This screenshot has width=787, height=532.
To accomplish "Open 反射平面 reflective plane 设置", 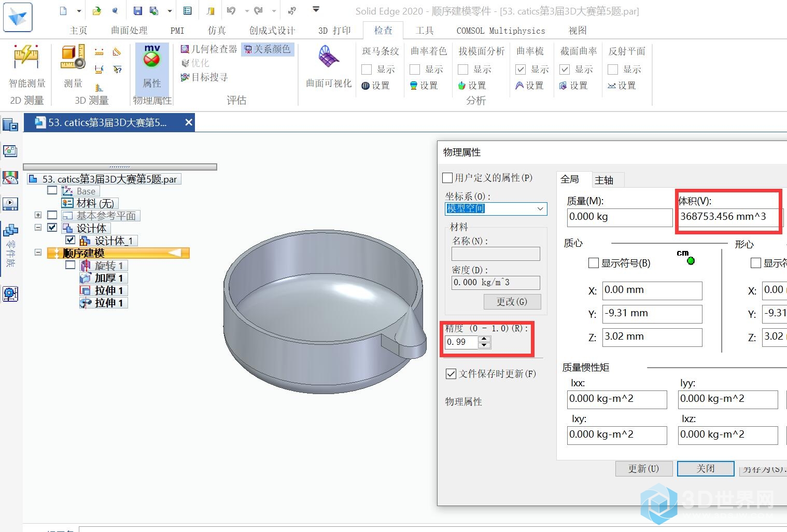I will pyautogui.click(x=622, y=86).
